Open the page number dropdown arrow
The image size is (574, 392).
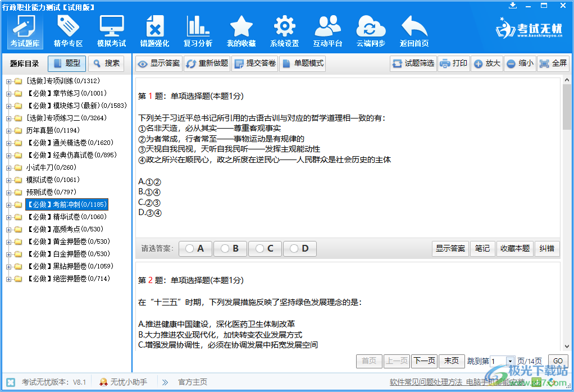point(510,361)
